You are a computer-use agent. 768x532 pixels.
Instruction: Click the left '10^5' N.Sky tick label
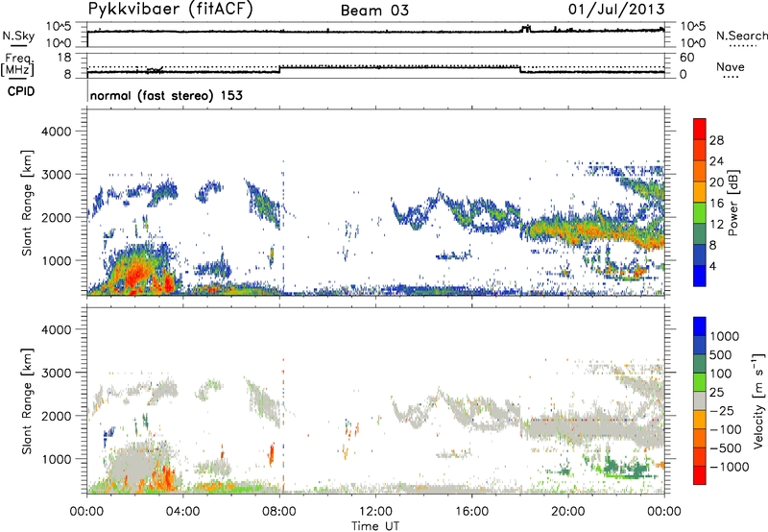[59, 26]
